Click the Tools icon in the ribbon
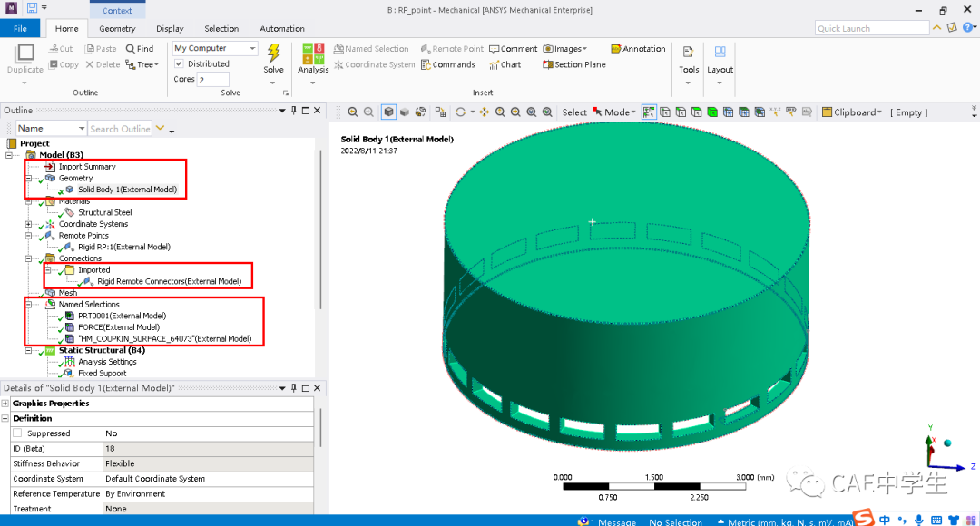Image resolution: width=980 pixels, height=526 pixels. (x=689, y=53)
